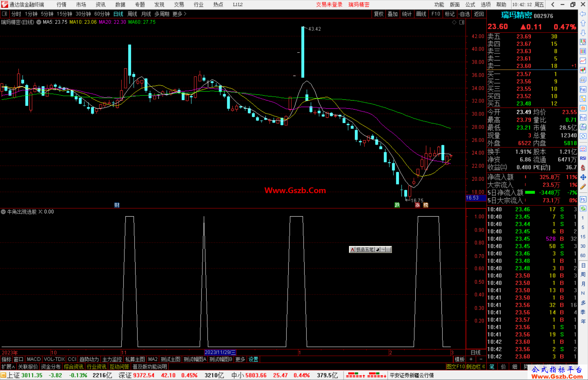This screenshot has height=380, width=588.
Task: Select the blue four-way move icon
Action: point(583,177)
